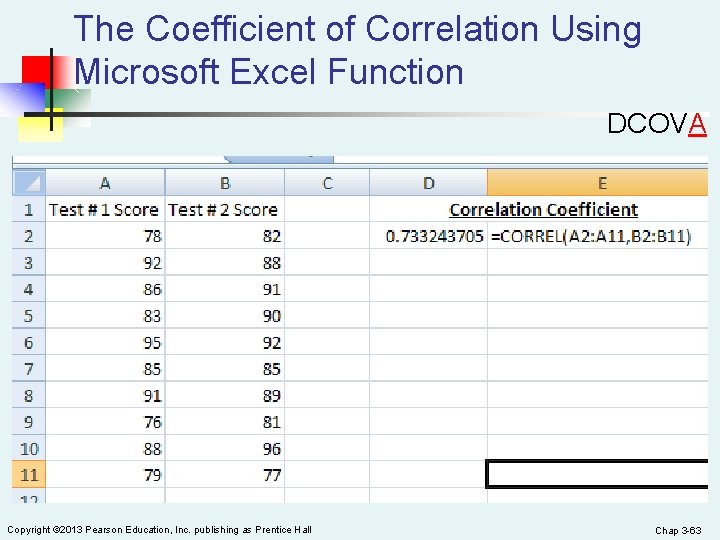Select row 1 header

click(29, 209)
